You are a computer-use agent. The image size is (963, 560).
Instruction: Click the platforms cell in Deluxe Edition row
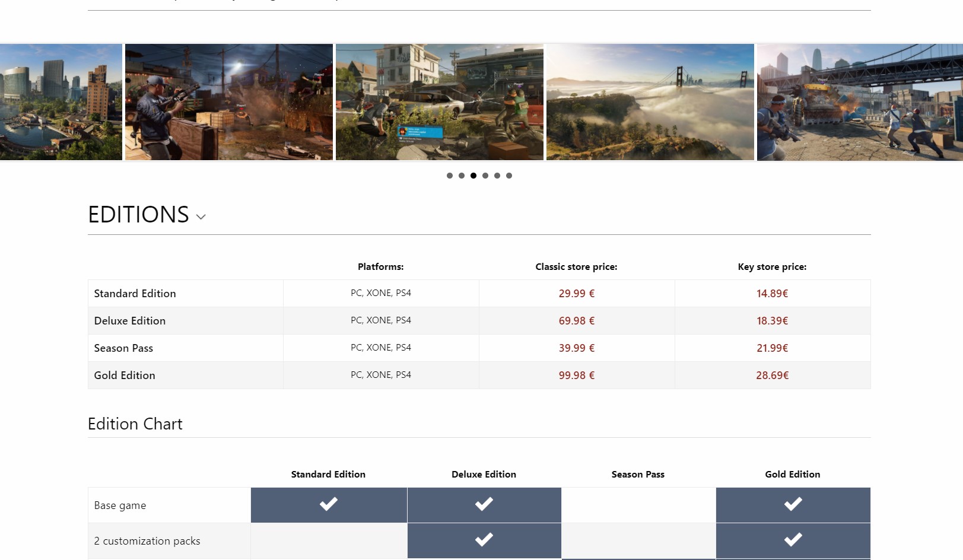(x=381, y=320)
